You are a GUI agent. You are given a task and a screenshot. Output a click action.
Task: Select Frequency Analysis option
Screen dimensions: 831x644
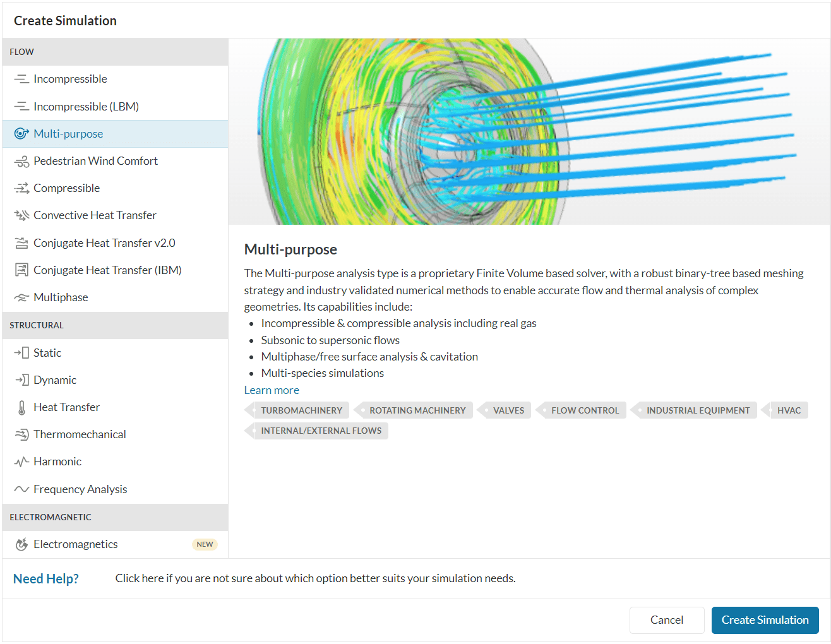(80, 489)
